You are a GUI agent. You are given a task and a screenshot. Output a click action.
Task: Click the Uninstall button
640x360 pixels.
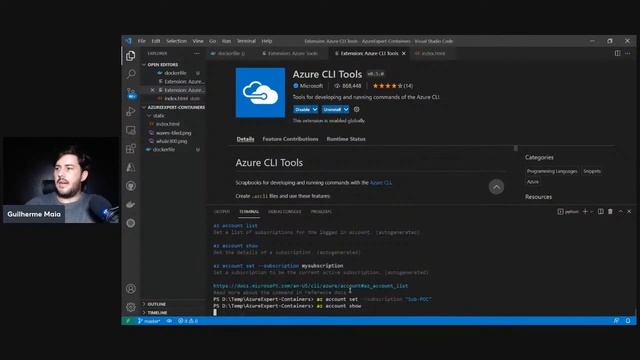click(332, 109)
